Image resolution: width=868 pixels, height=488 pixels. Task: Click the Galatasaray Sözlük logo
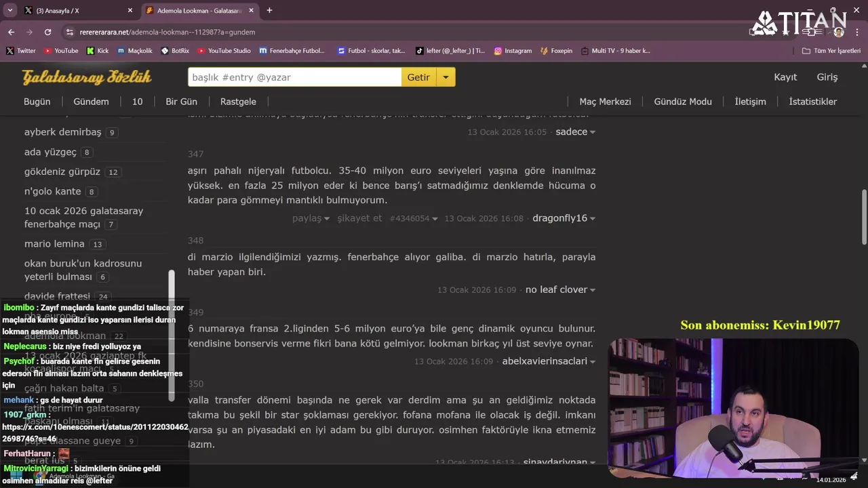(x=87, y=77)
